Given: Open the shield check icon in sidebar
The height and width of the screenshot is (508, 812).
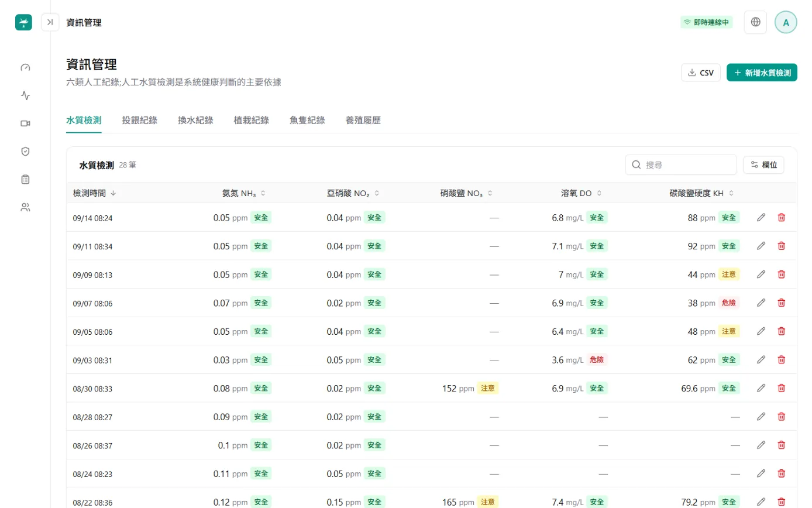Looking at the screenshot, I should [x=25, y=152].
